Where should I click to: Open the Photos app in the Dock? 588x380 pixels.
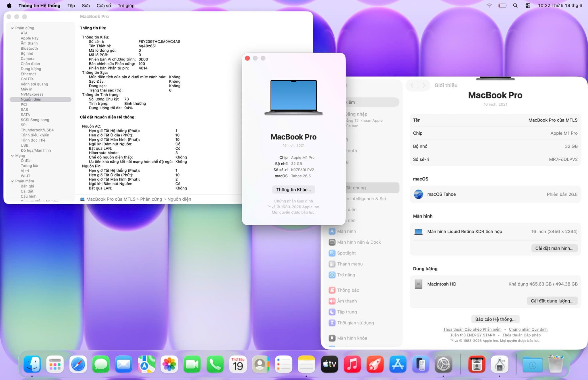coord(169,364)
